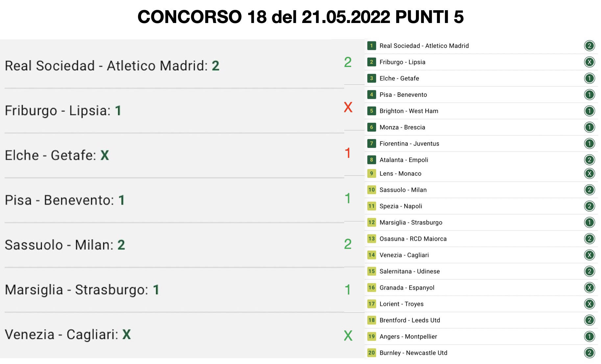Screen dimensions: 601x364
Task: Click the circled X result for Lens - Monaco
Action: pyautogui.click(x=589, y=173)
